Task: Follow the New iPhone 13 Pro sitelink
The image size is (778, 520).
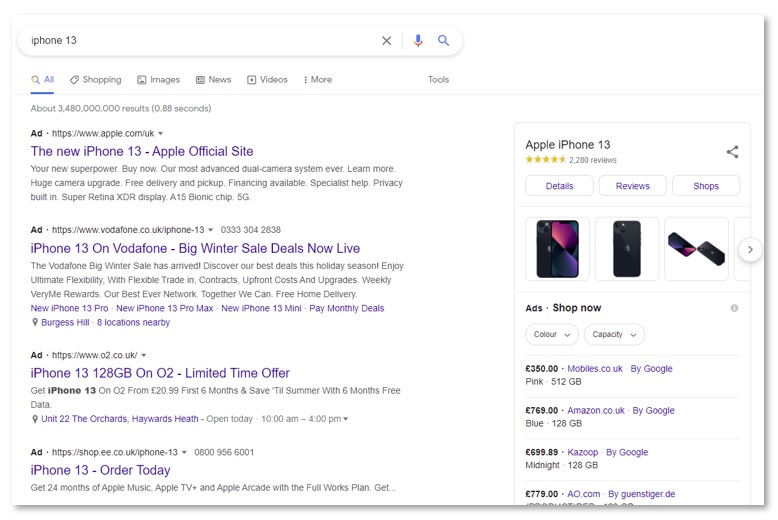Action: [x=69, y=308]
